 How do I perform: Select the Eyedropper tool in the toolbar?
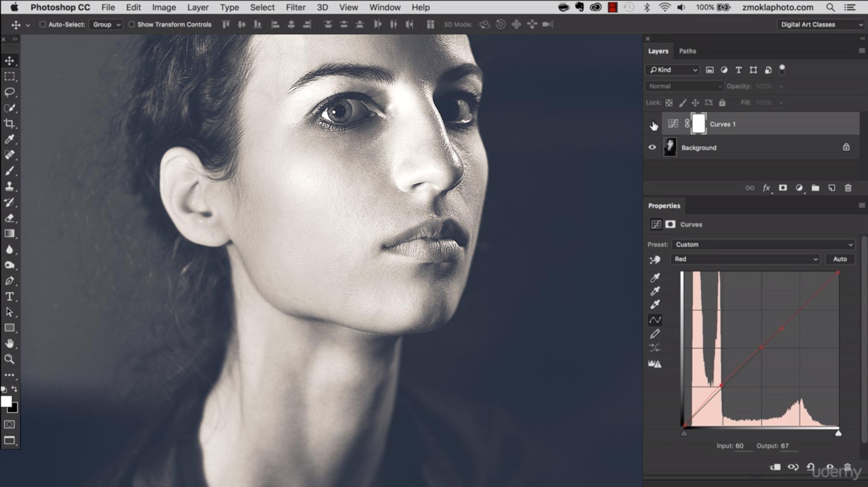[9, 139]
